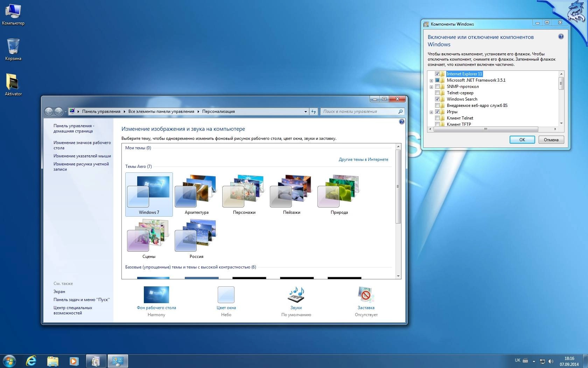Open the Звуки icon
Viewport: 588px width, 368px height.
(x=296, y=294)
